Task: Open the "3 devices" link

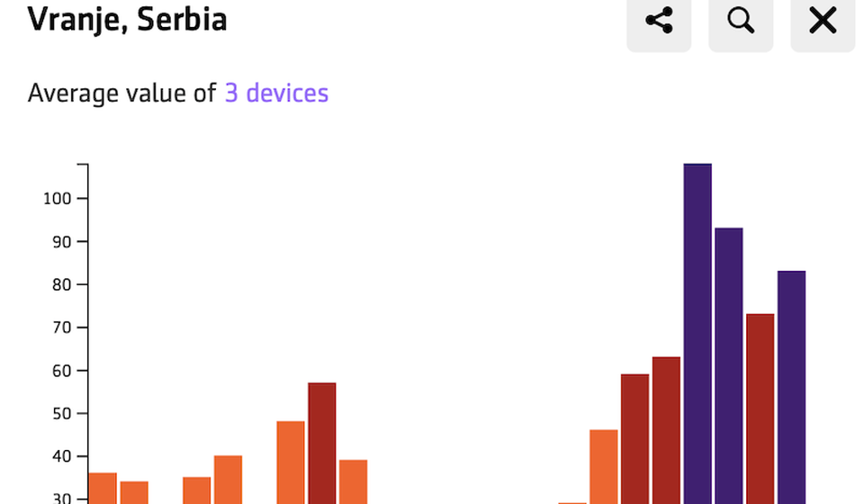Action: click(x=276, y=93)
